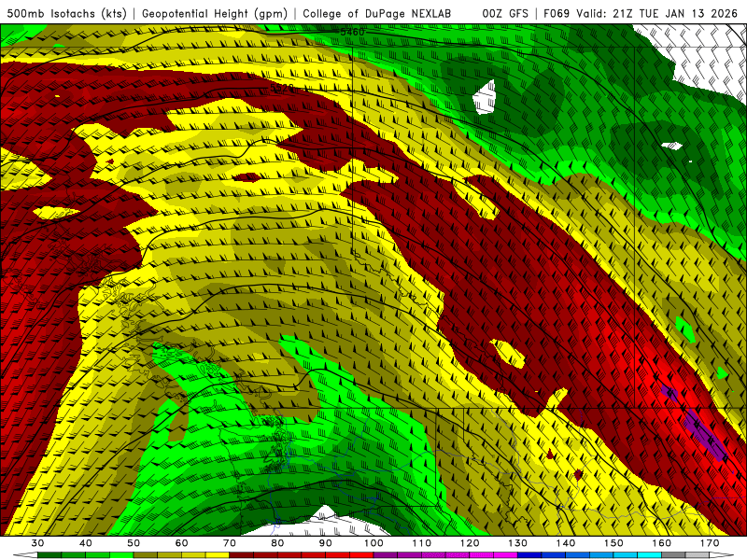Click the 5520 height contour label
747x560 pixels.
click(x=282, y=88)
